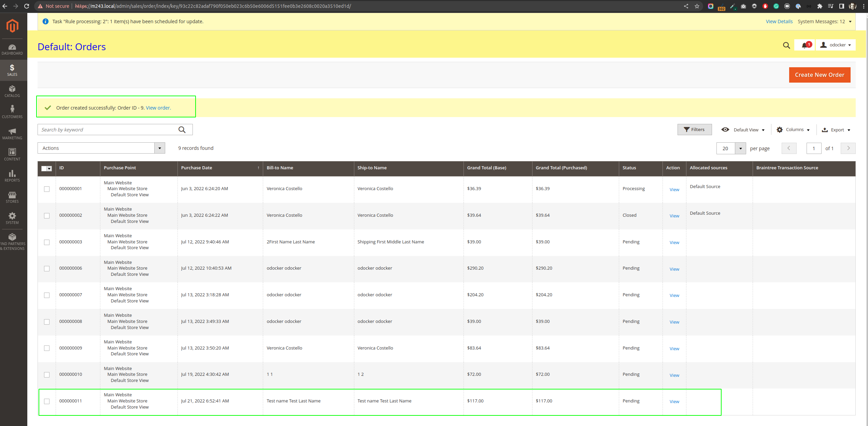This screenshot has height=426, width=868.
Task: Open the Marketing megaphone menu
Action: tap(12, 133)
